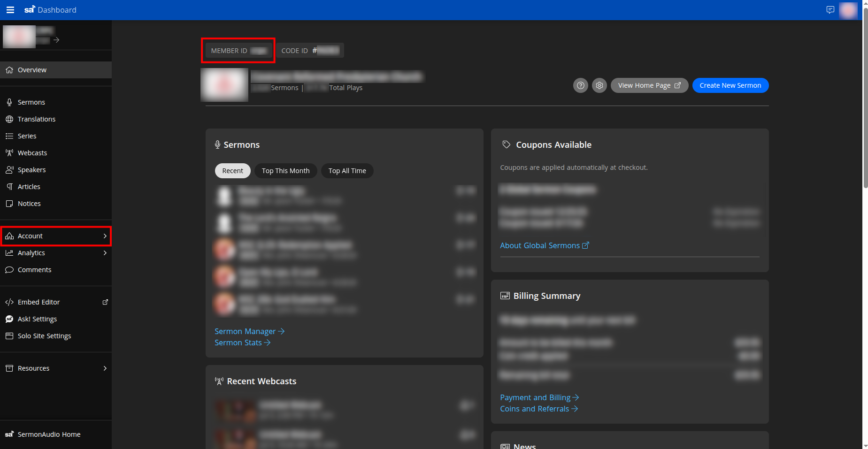Click the Sermons card microphone icon
This screenshot has height=449, width=868.
(217, 145)
